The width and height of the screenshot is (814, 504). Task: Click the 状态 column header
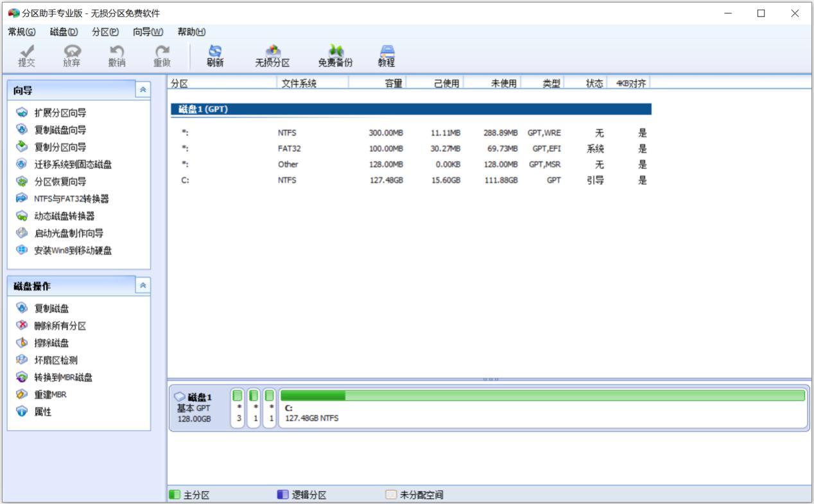pyautogui.click(x=585, y=83)
